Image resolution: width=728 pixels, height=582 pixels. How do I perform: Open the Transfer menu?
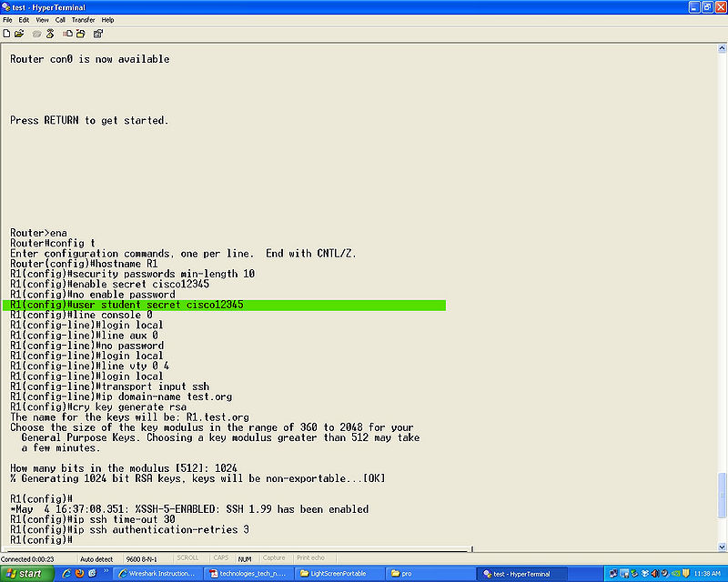(83, 20)
